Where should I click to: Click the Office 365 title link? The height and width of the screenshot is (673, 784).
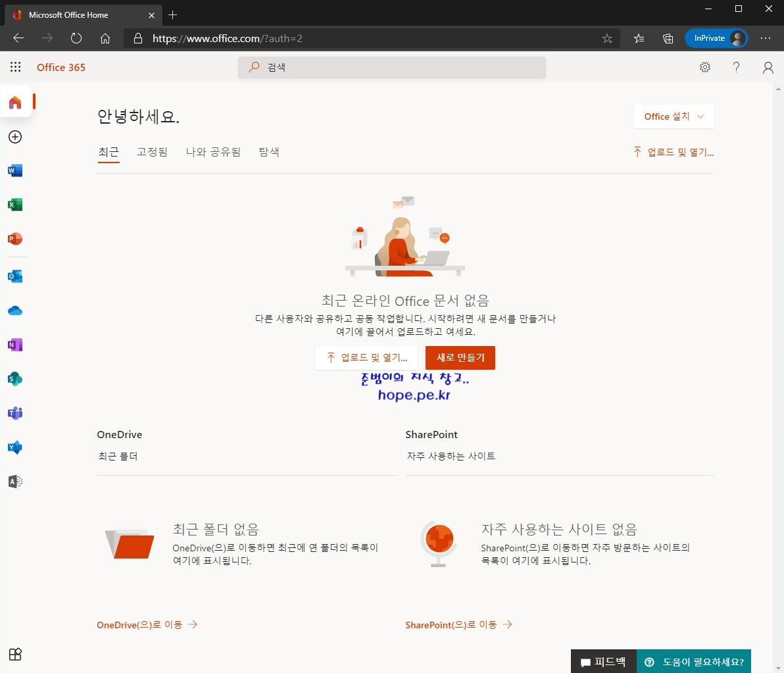point(61,68)
